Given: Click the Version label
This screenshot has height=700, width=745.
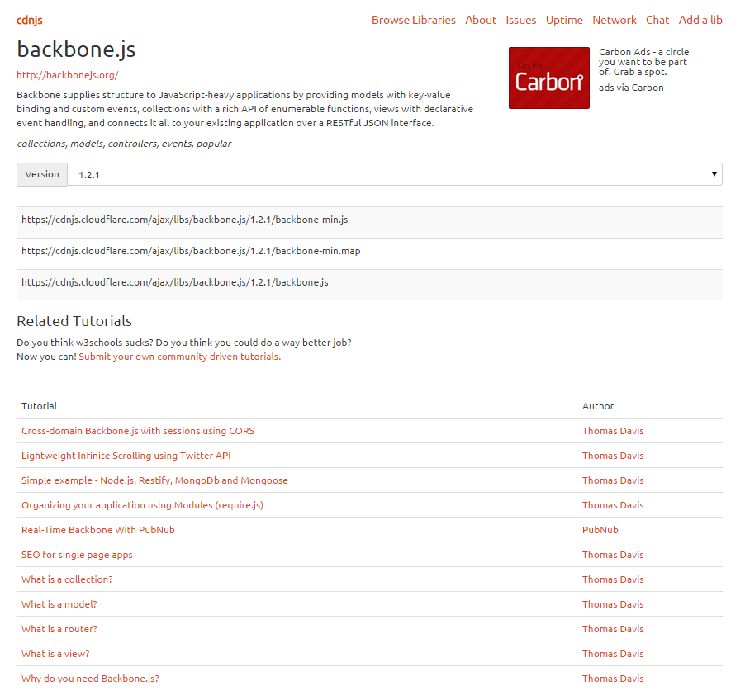Looking at the screenshot, I should click(x=42, y=174).
